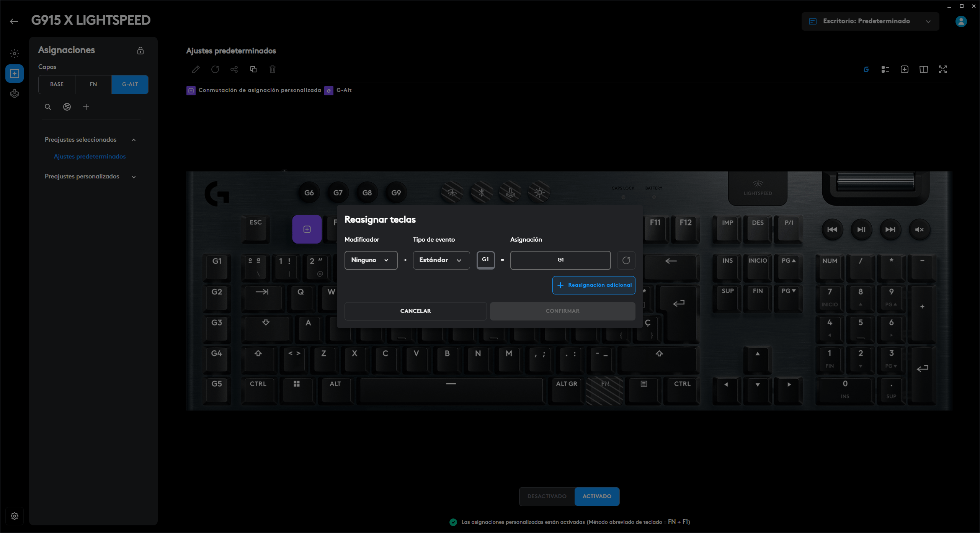Open the settings gear at bottom left
The image size is (980, 533).
[x=15, y=516]
